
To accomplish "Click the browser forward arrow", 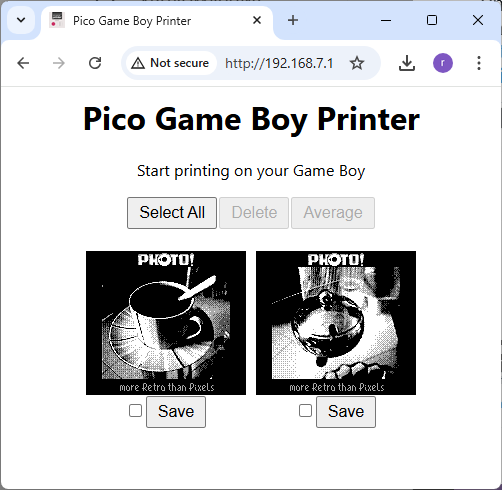I will tap(59, 63).
